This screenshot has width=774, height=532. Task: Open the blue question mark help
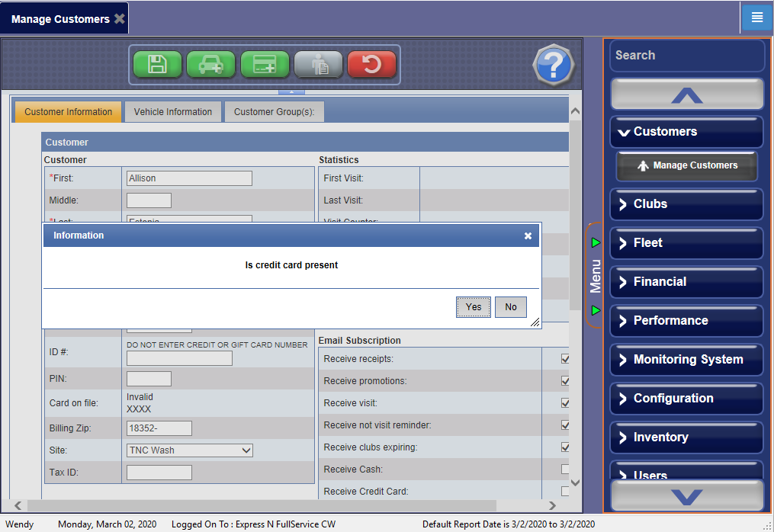553,66
